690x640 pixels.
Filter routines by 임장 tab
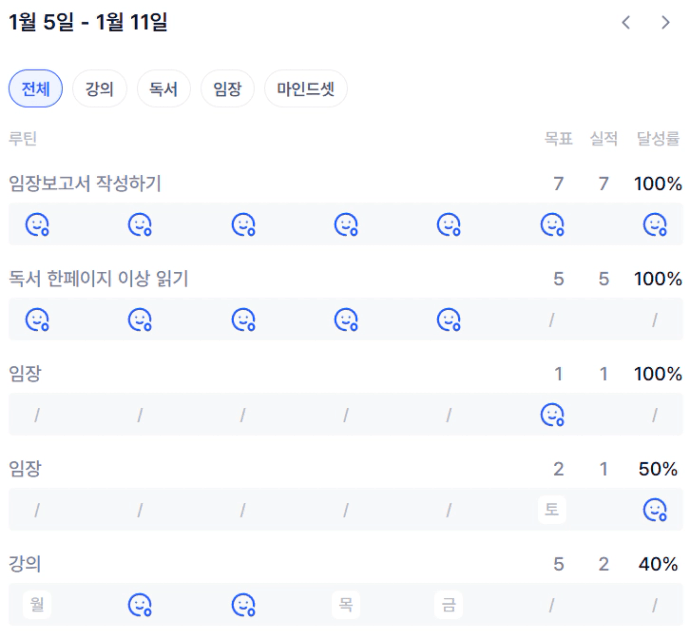(227, 88)
